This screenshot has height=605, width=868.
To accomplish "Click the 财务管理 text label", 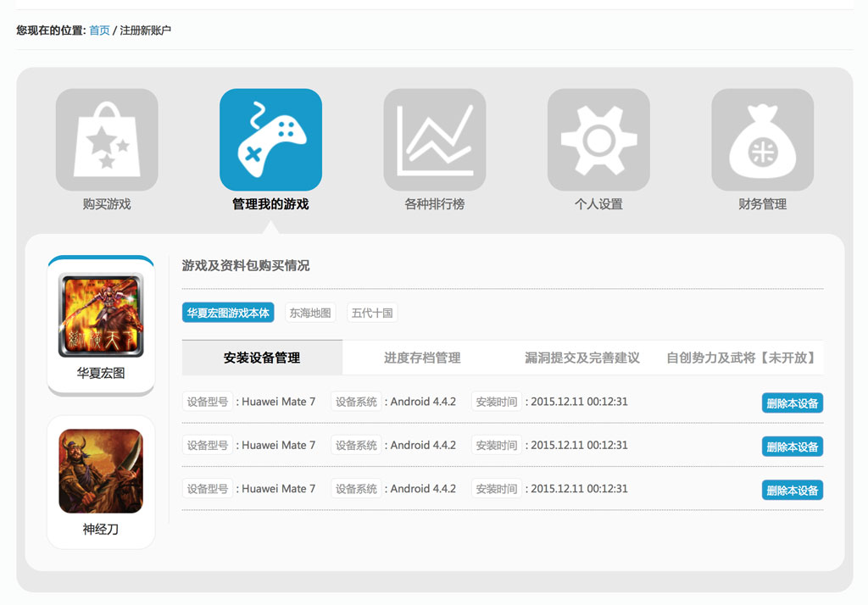I will click(x=762, y=204).
